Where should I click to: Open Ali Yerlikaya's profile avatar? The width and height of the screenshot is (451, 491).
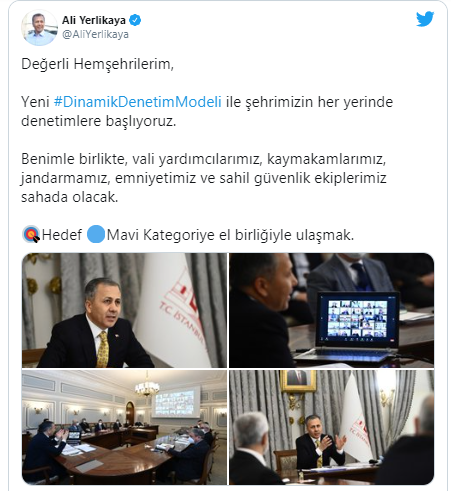click(x=39, y=27)
